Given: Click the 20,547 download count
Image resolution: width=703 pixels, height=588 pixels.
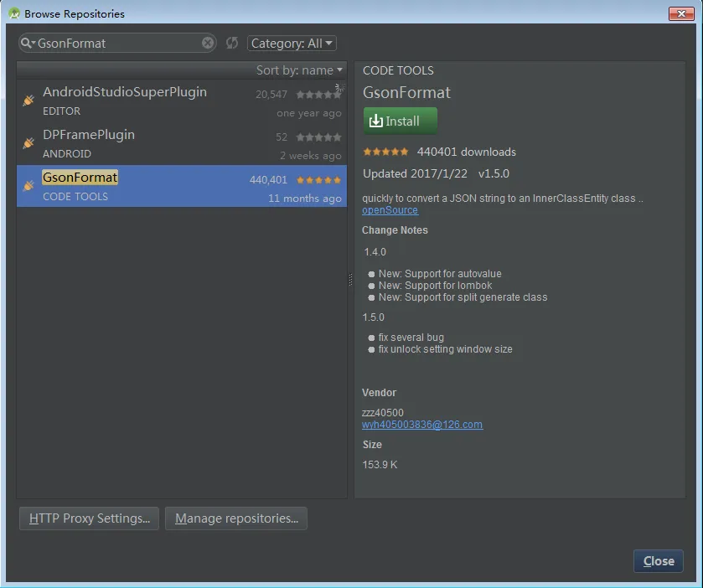Looking at the screenshot, I should [271, 95].
